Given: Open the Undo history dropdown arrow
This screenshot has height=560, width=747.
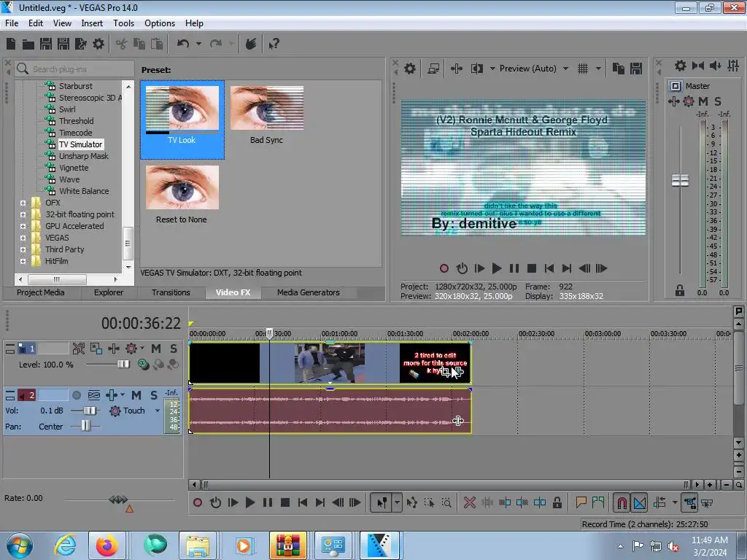Looking at the screenshot, I should pyautogui.click(x=198, y=44).
